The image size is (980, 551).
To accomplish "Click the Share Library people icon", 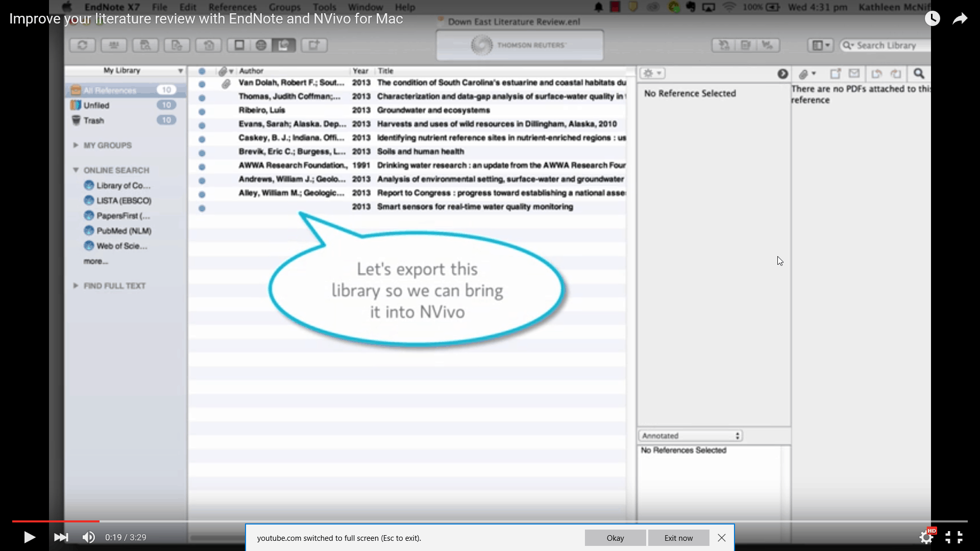I will 114,45.
